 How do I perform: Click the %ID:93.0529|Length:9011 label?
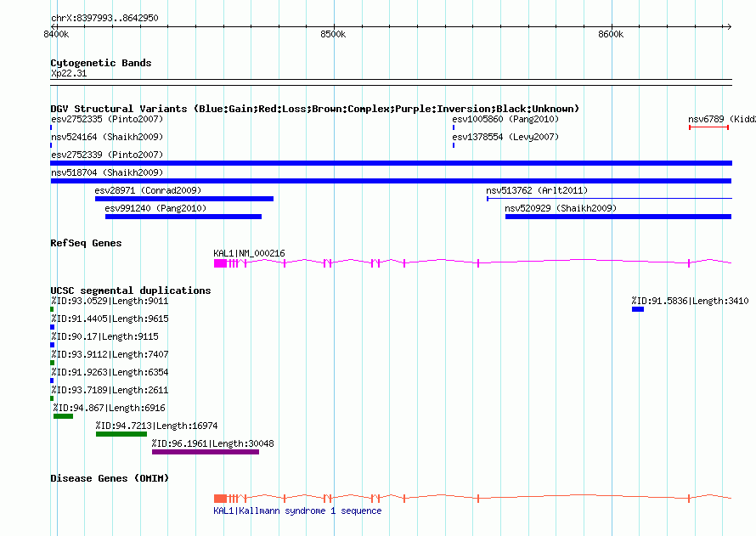tap(110, 301)
